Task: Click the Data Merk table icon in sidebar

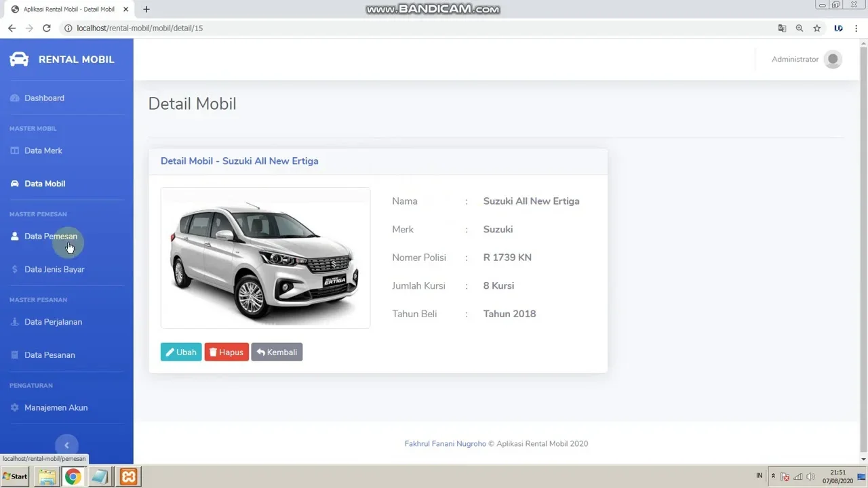Action: point(15,150)
